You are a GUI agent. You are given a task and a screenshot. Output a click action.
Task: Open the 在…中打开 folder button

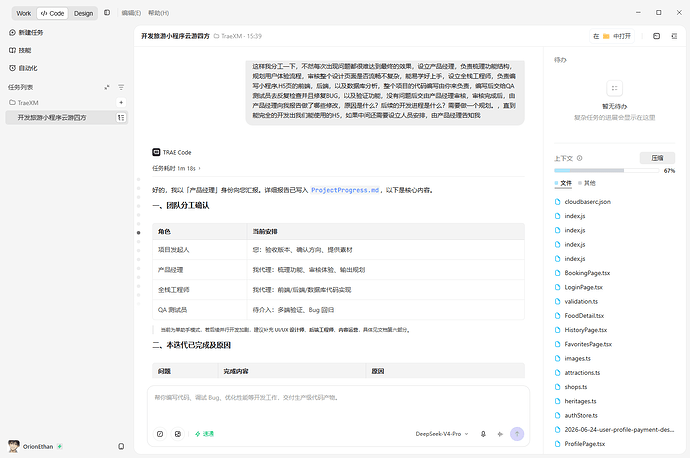[612, 36]
